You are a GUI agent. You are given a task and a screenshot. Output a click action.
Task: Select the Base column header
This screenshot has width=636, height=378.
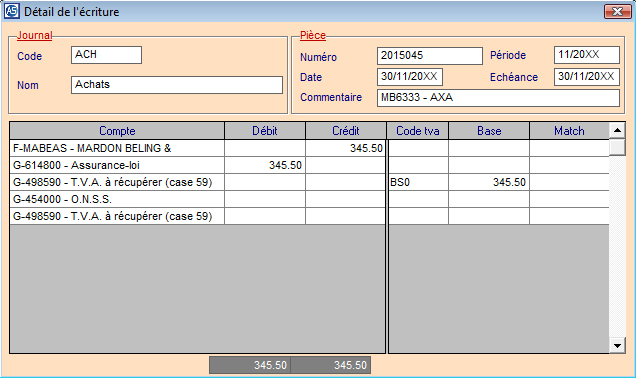coord(489,131)
